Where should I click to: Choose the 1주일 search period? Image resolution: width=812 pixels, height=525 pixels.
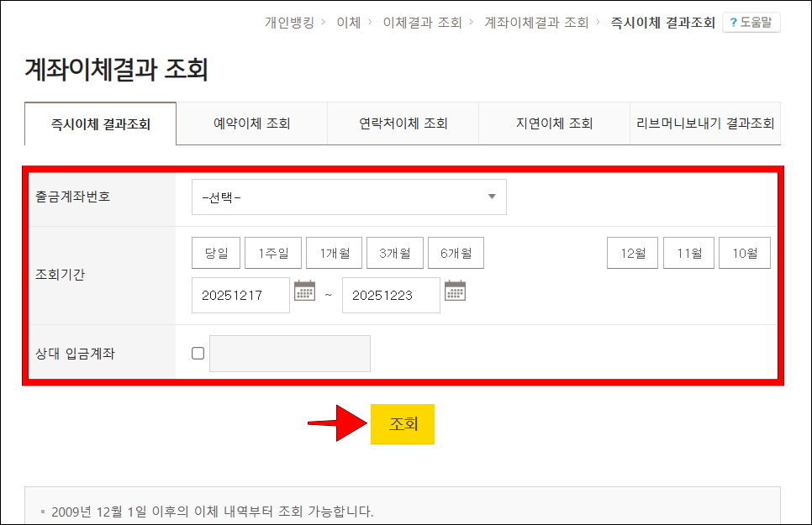[x=274, y=252]
